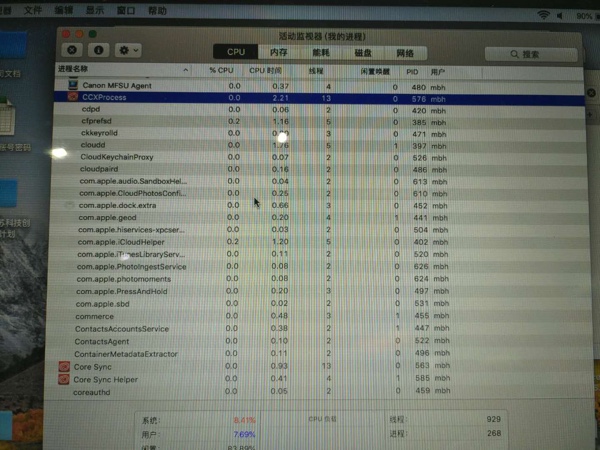The height and width of the screenshot is (450, 600).
Task: Select the com.apple.PhotoIngestService row
Action: tap(319, 266)
